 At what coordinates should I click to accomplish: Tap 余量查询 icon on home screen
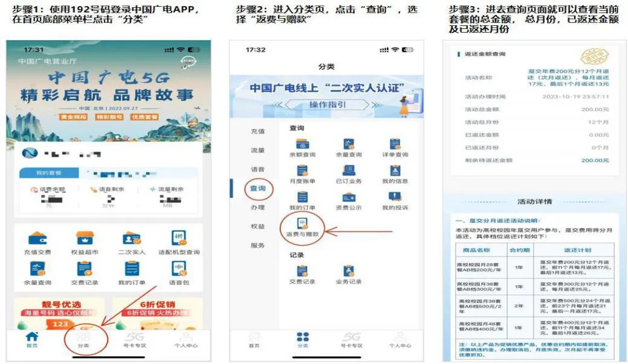pyautogui.click(x=37, y=269)
